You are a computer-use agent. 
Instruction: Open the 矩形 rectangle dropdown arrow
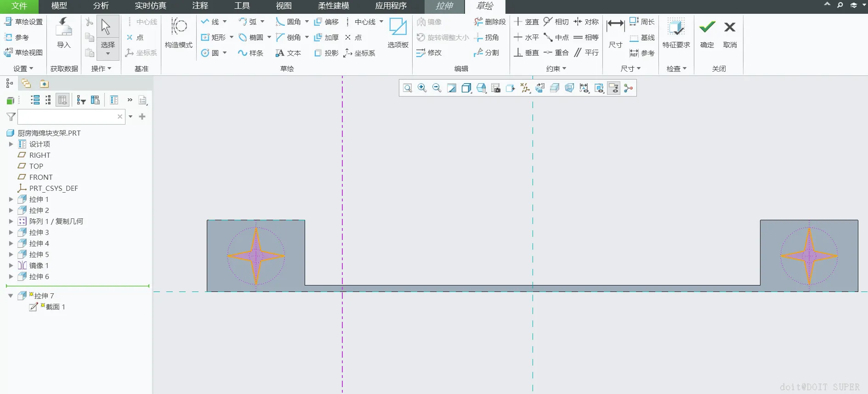click(231, 37)
